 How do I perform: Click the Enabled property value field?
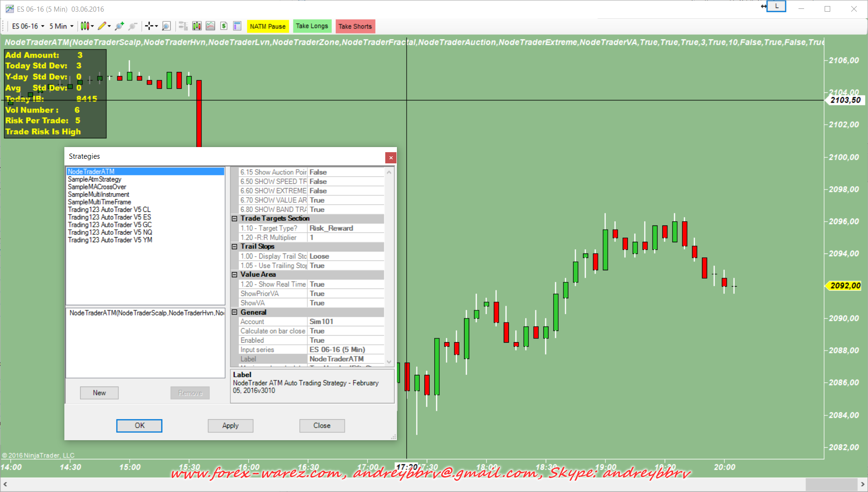(345, 340)
